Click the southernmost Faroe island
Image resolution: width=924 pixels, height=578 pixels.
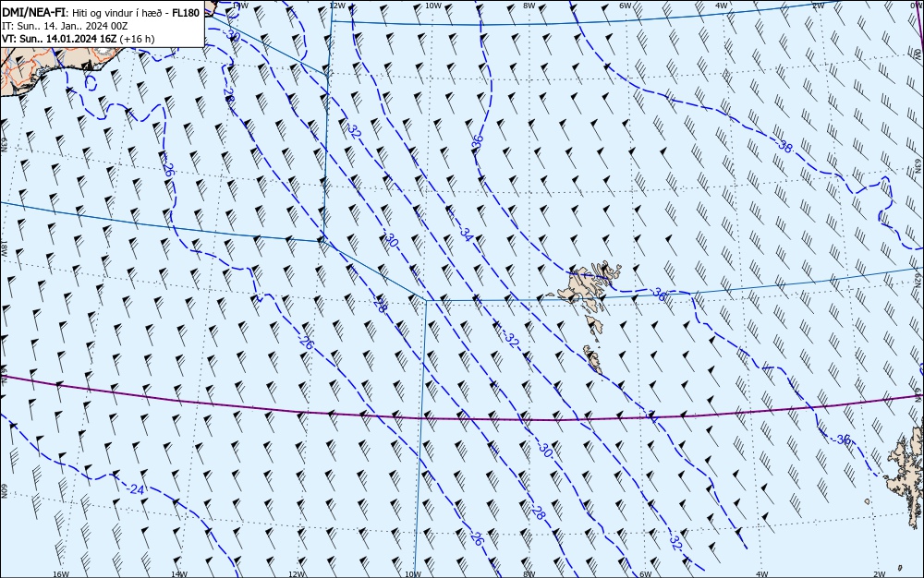click(x=593, y=359)
